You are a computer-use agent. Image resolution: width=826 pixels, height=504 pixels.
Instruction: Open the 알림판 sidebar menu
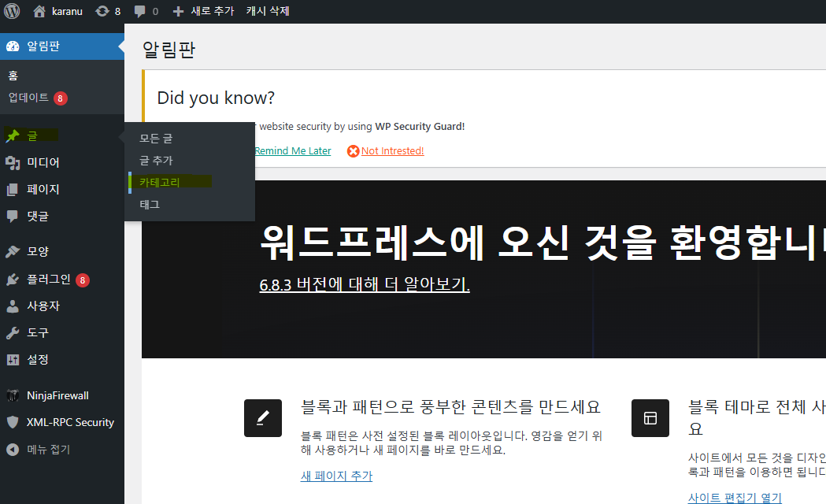click(x=62, y=46)
